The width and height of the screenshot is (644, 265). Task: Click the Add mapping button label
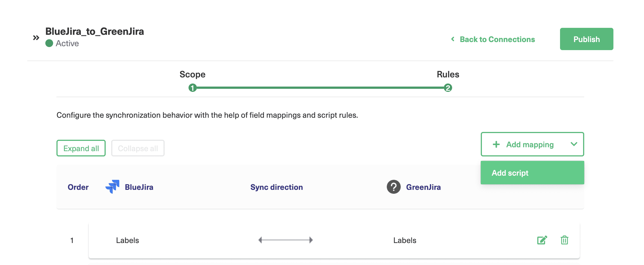click(x=530, y=144)
